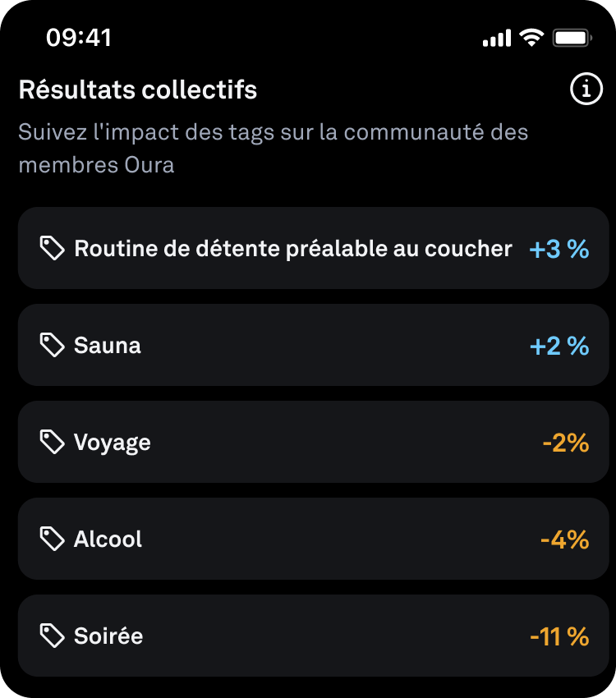This screenshot has width=616, height=698.
Task: Open Routine de détente préalable au coucher
Action: [293, 249]
